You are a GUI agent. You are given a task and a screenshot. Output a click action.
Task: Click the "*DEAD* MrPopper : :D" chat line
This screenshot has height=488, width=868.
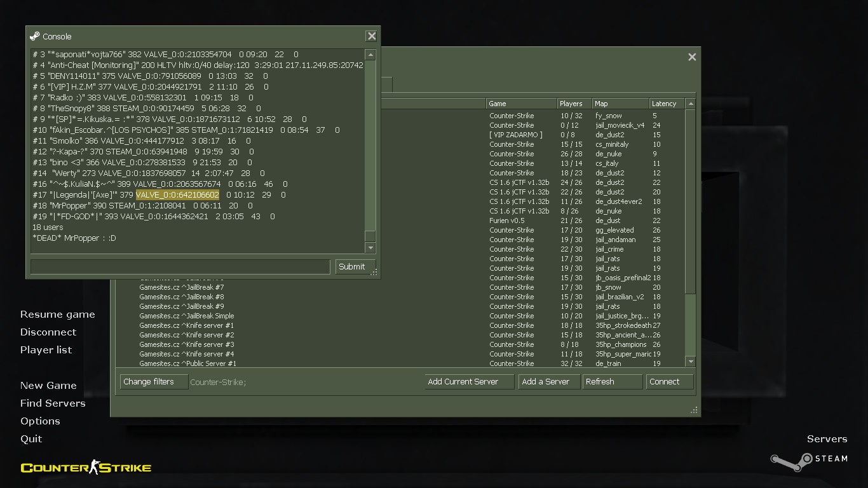[74, 238]
